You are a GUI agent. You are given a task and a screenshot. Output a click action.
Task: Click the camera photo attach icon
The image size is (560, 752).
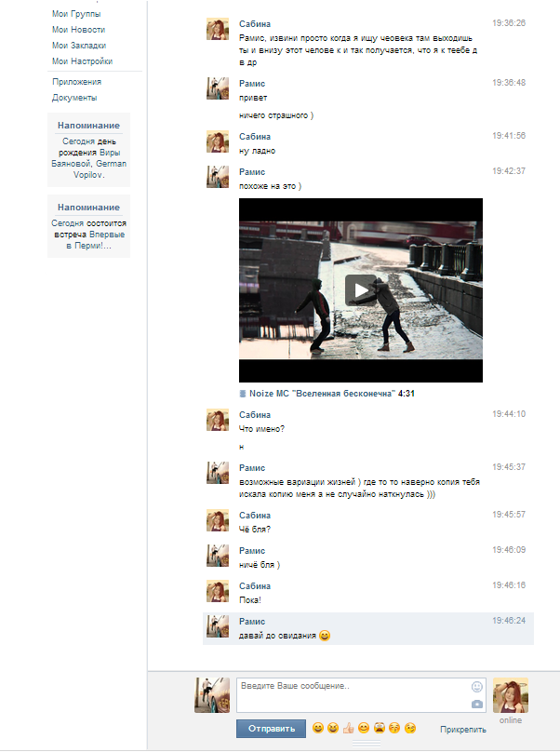pyautogui.click(x=476, y=704)
